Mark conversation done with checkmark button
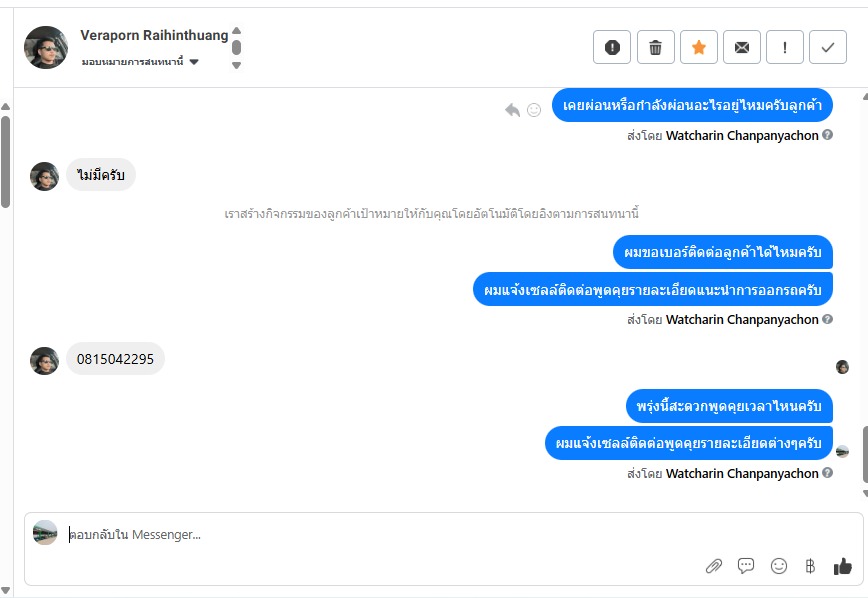Image resolution: width=868 pixels, height=598 pixels. tap(827, 47)
